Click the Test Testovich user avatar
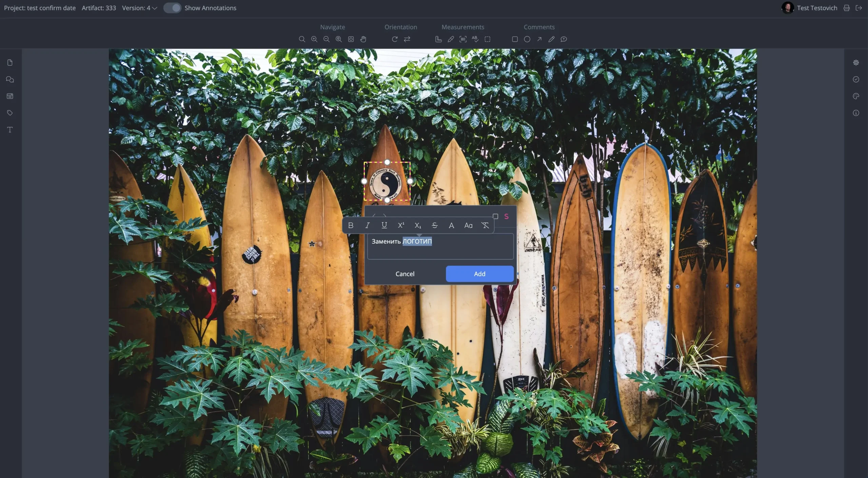868x478 pixels. coord(788,8)
